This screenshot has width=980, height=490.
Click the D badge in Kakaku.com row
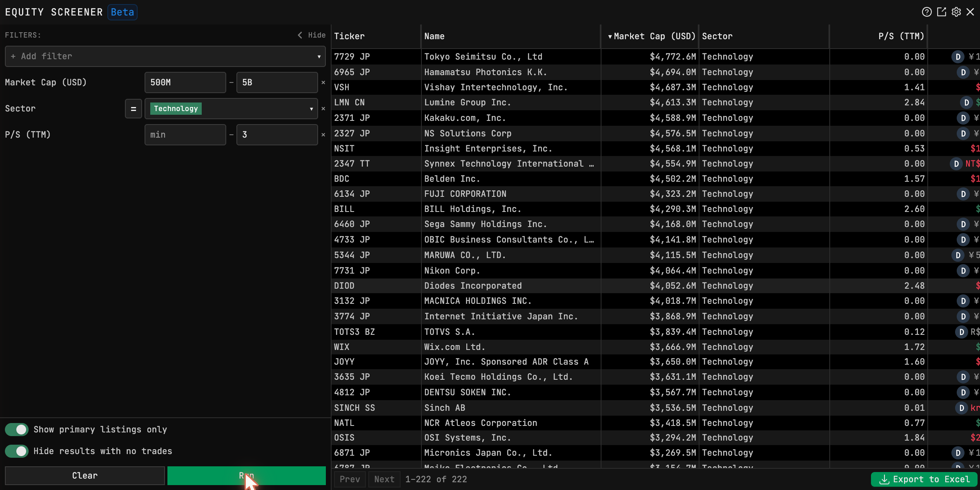963,118
